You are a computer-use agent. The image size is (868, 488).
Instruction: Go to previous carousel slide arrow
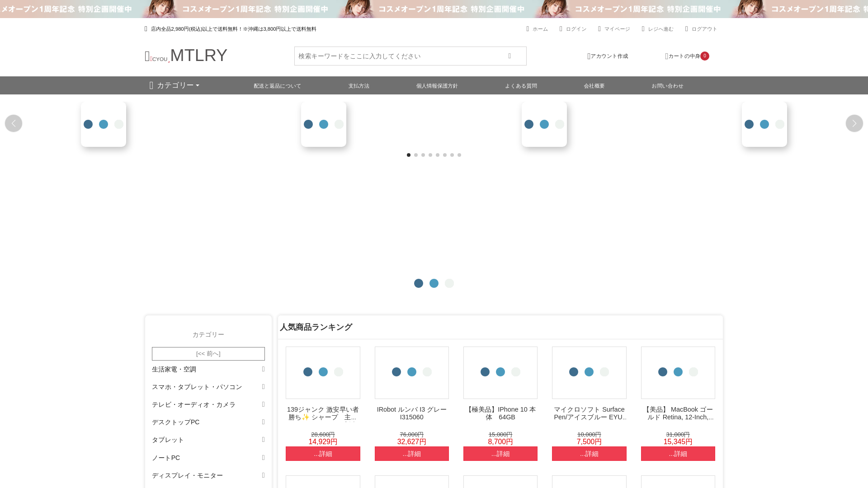coord(14,123)
